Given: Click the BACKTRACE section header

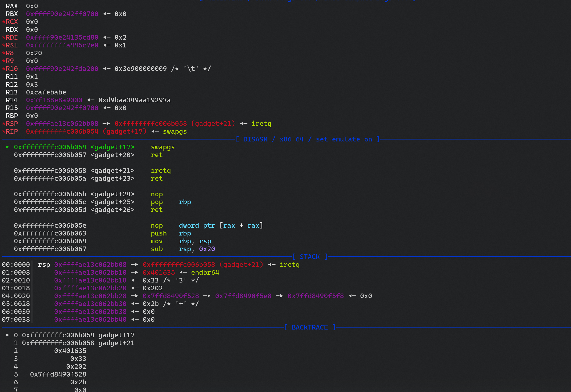Looking at the screenshot, I should click(310, 327).
